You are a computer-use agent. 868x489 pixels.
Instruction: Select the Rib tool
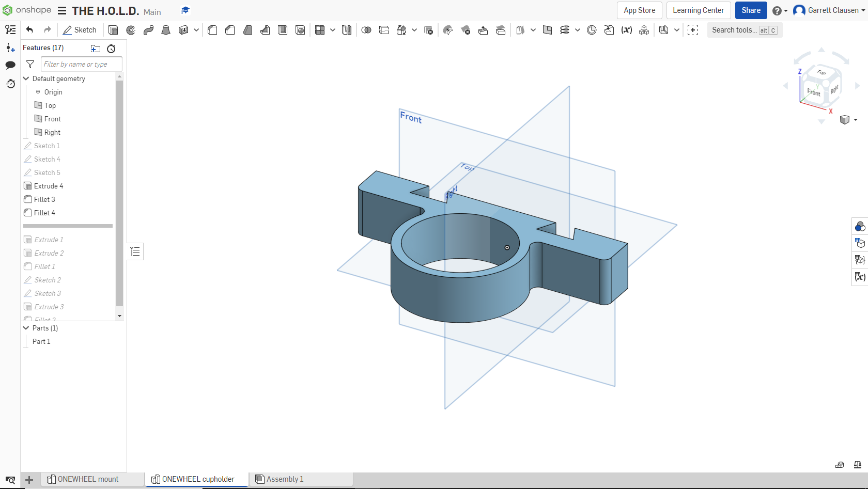pos(265,30)
